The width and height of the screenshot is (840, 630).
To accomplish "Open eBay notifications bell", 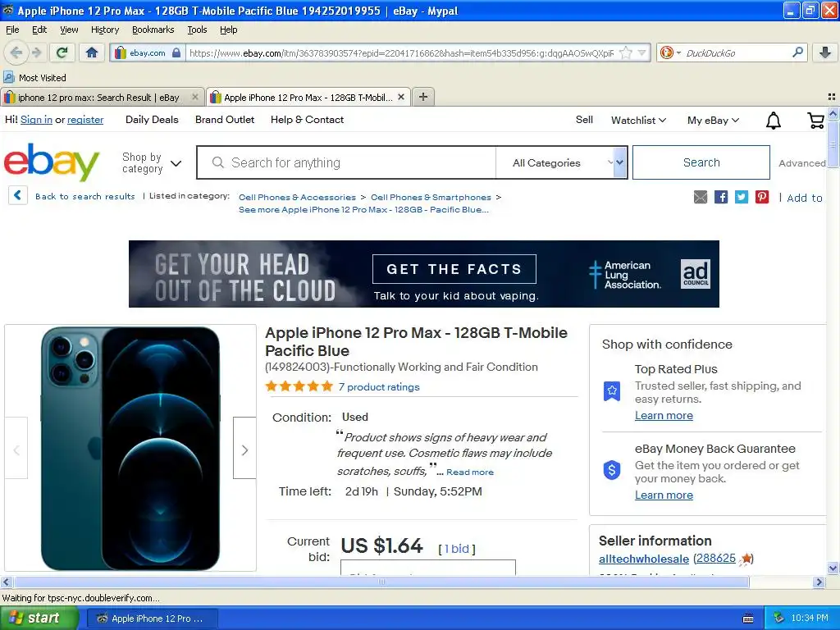I will pyautogui.click(x=773, y=121).
